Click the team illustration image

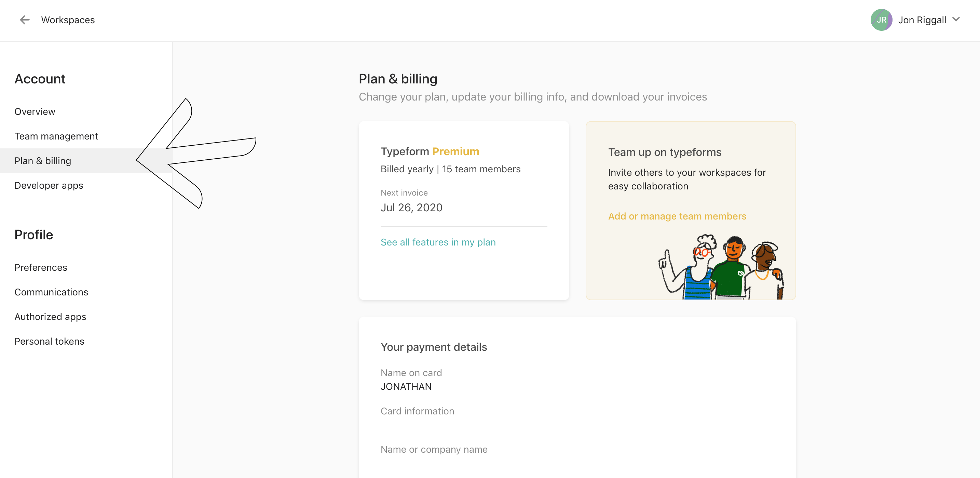tap(721, 266)
